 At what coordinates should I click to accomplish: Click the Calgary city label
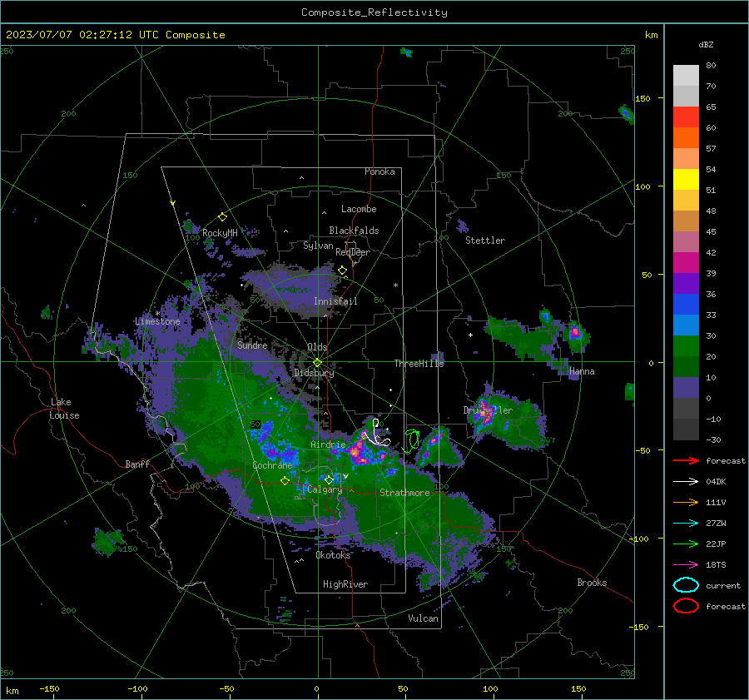pyautogui.click(x=325, y=489)
